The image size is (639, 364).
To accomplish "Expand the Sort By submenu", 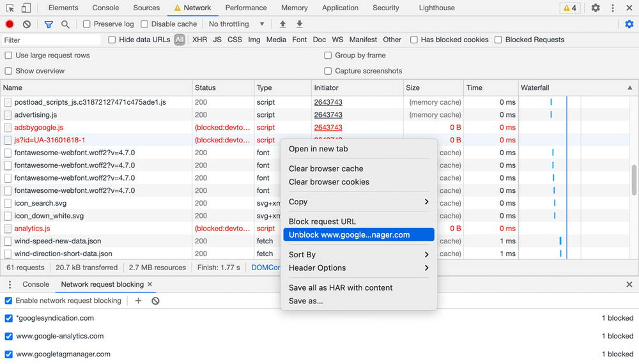I will click(358, 254).
